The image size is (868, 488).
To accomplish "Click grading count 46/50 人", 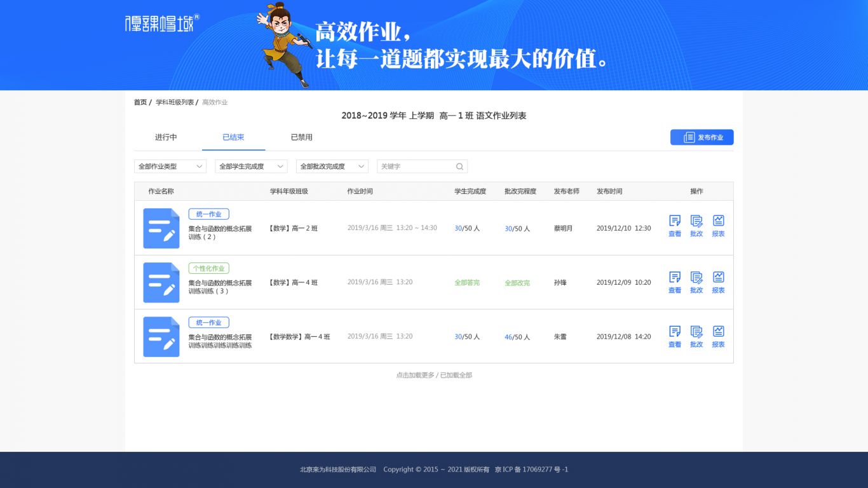I will (x=517, y=337).
